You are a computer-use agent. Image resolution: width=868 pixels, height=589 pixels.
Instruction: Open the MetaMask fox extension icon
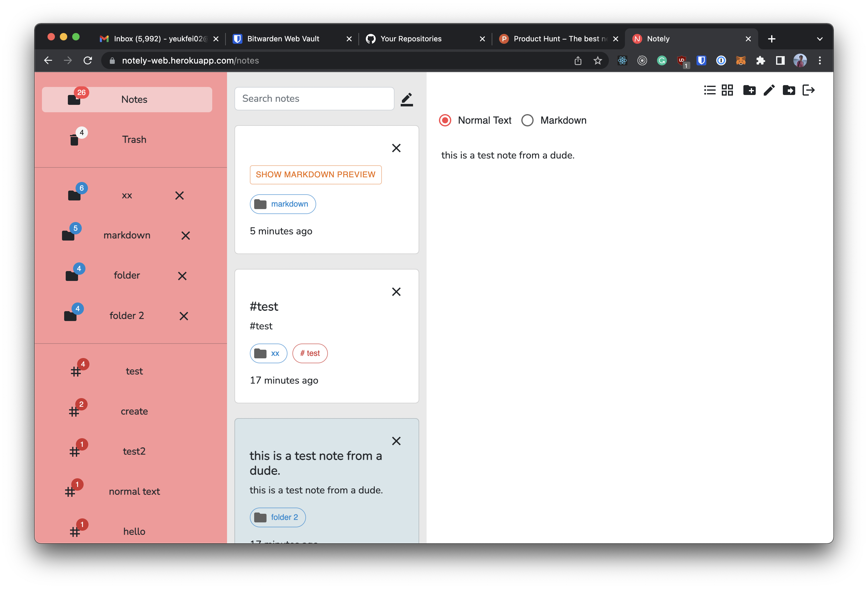[741, 60]
